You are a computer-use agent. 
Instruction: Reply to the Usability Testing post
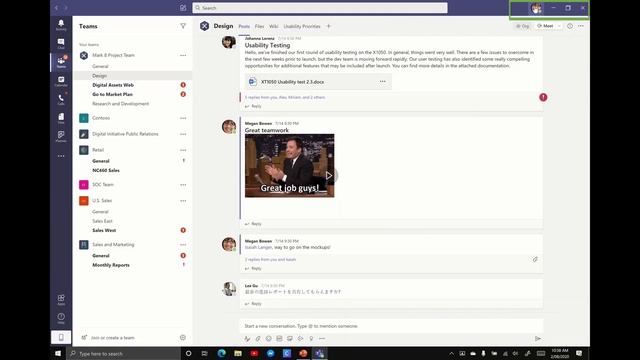pyautogui.click(x=253, y=107)
